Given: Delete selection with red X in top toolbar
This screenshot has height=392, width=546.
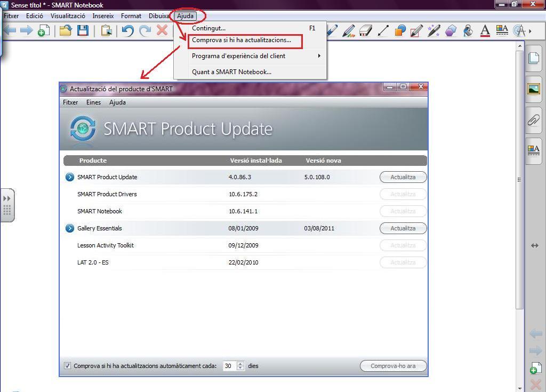Looking at the screenshot, I should (x=162, y=30).
